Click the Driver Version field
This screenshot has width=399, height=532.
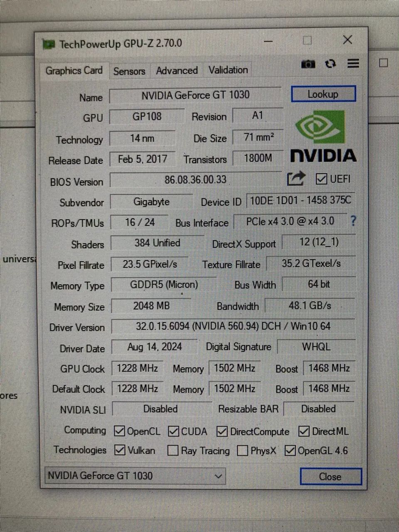click(233, 326)
